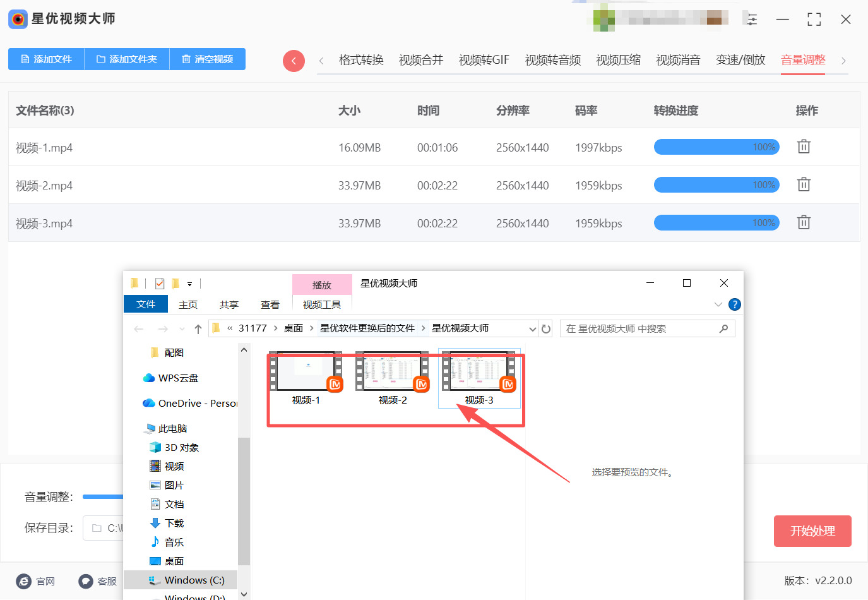This screenshot has width=868, height=600.
Task: Delete 视频-3.mp4 with its trash icon
Action: pyautogui.click(x=804, y=222)
